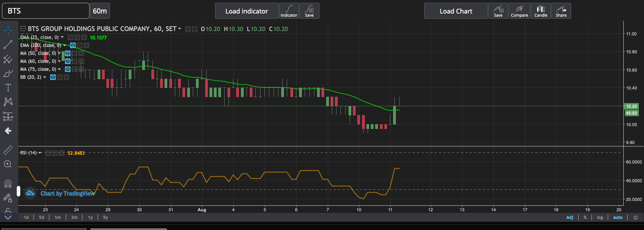The height and width of the screenshot is (230, 644).
Task: Remove RSI (14) indicator with X
Action: (x=62, y=153)
